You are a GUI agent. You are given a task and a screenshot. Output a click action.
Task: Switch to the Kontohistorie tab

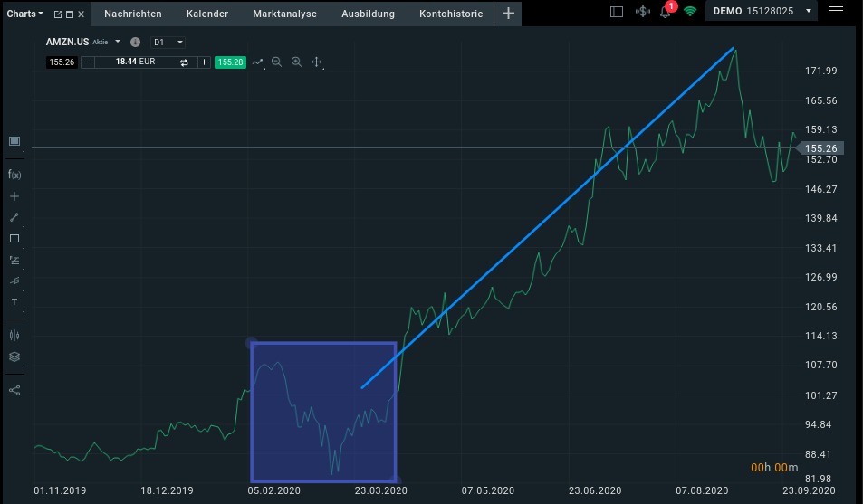[451, 14]
